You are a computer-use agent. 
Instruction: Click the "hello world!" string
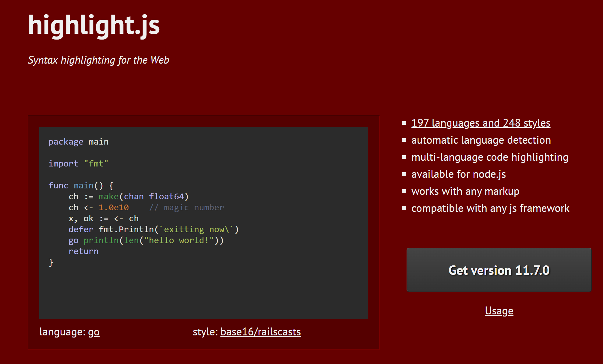tap(178, 240)
